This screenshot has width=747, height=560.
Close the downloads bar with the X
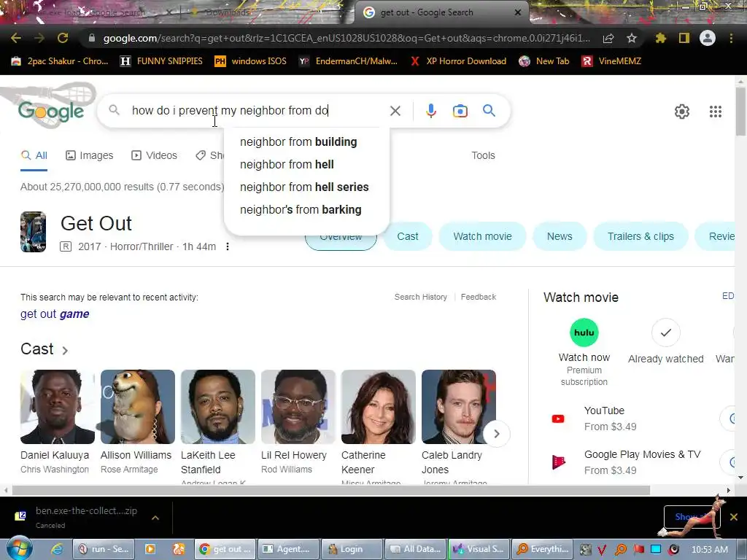click(x=734, y=517)
